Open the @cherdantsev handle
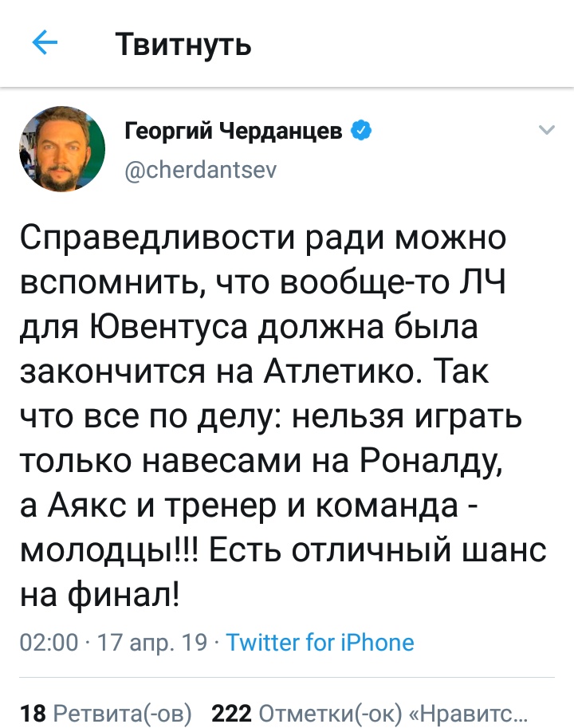Screen dimensions: 574x728 (201, 169)
